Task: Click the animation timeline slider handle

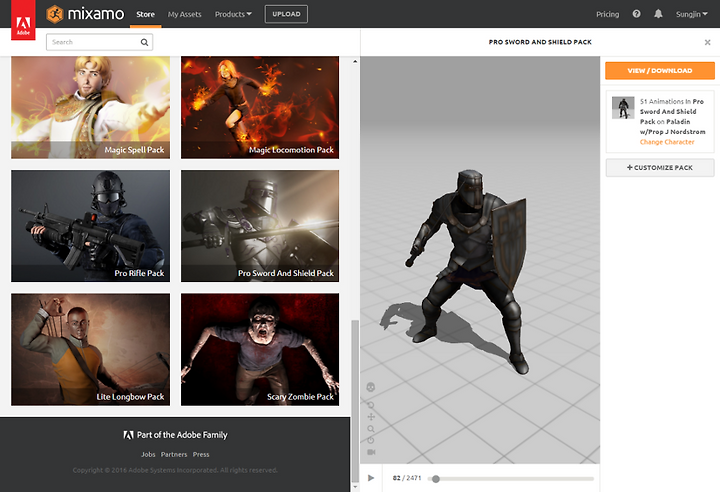Action: pyautogui.click(x=436, y=479)
